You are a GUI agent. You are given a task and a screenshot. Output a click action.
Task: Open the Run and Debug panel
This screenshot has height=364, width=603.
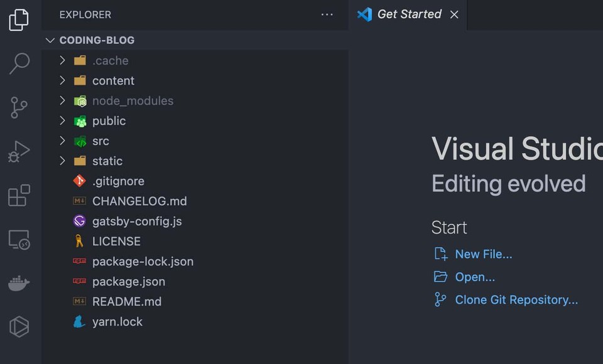[x=19, y=151]
